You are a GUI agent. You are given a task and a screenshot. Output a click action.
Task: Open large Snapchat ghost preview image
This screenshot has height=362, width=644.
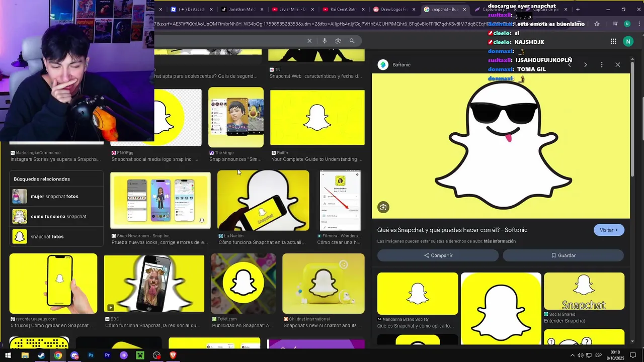(501, 146)
